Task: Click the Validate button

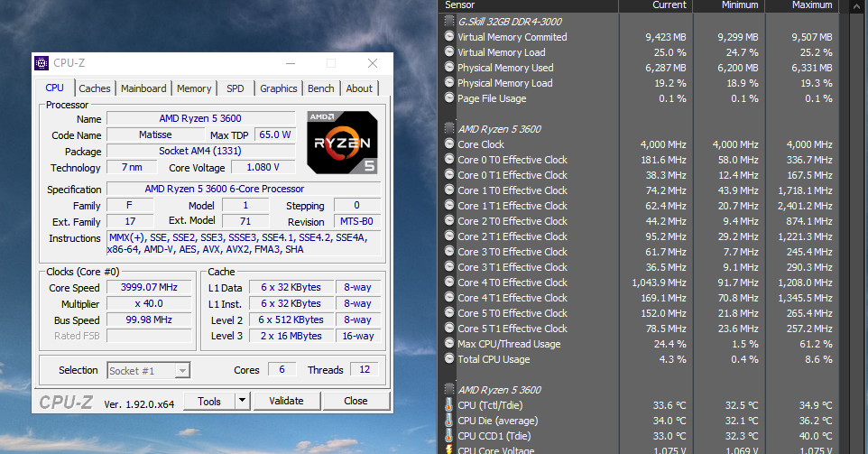Action: pos(287,401)
